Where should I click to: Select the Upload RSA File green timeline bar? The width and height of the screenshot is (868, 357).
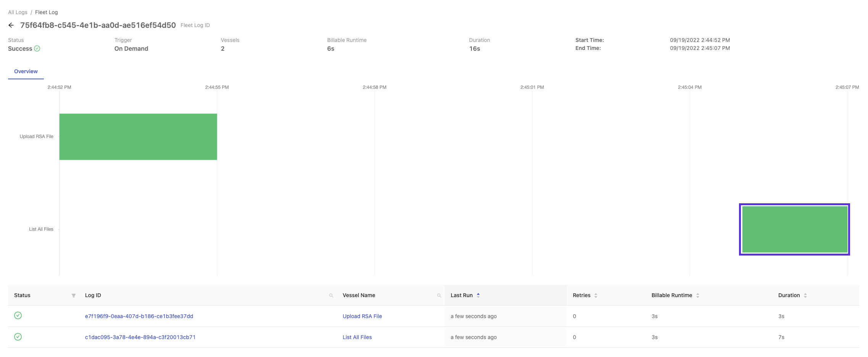tap(138, 137)
